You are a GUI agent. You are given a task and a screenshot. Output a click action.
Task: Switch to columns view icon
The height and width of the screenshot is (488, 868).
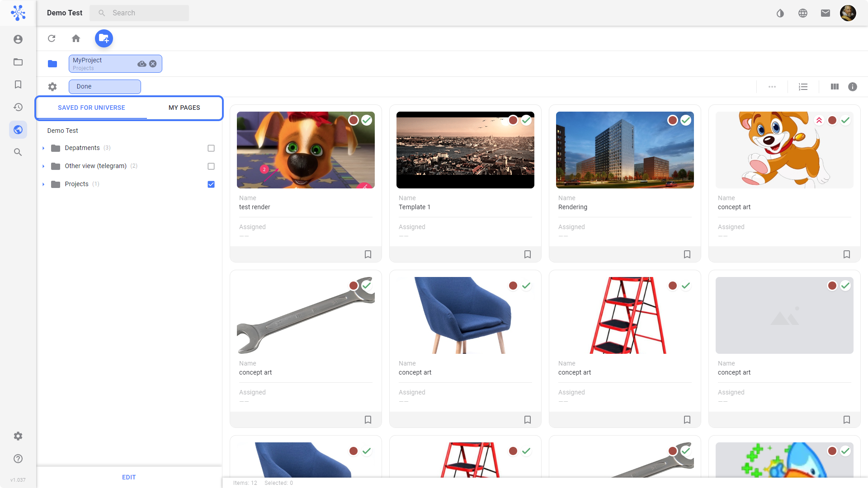[835, 87]
